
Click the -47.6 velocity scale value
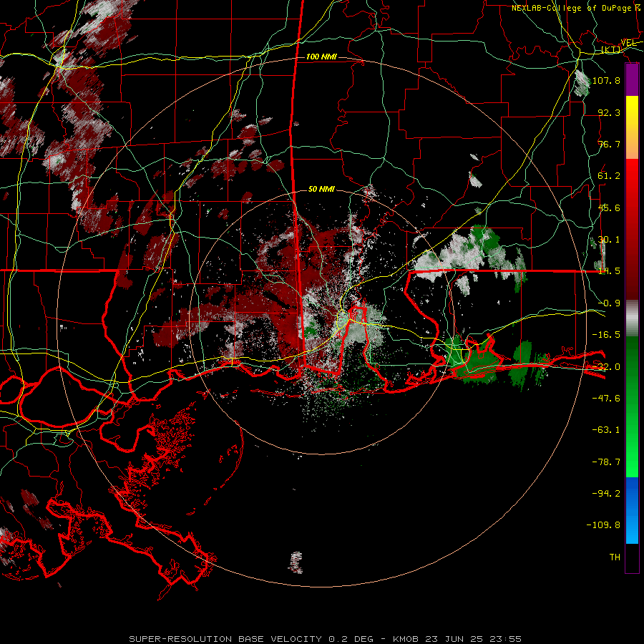tap(606, 399)
